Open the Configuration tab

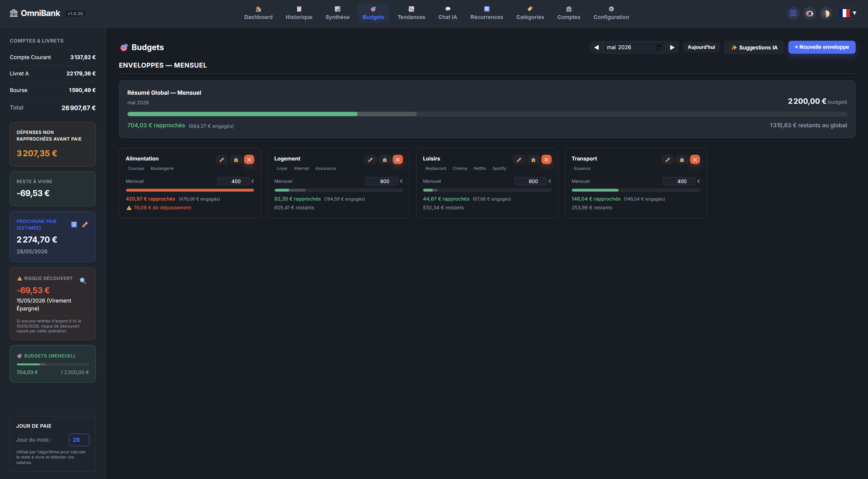pyautogui.click(x=611, y=13)
